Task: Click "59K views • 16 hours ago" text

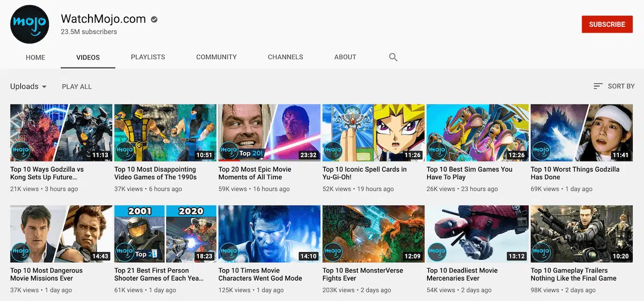Action: tap(254, 189)
